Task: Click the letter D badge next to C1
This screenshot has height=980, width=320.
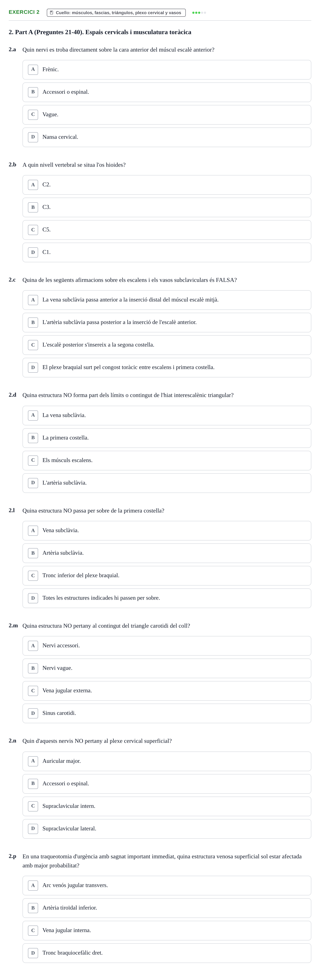Action: point(33,252)
